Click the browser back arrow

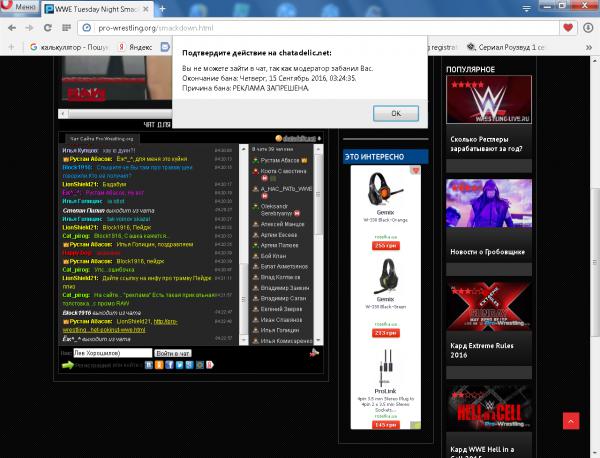[x=13, y=27]
